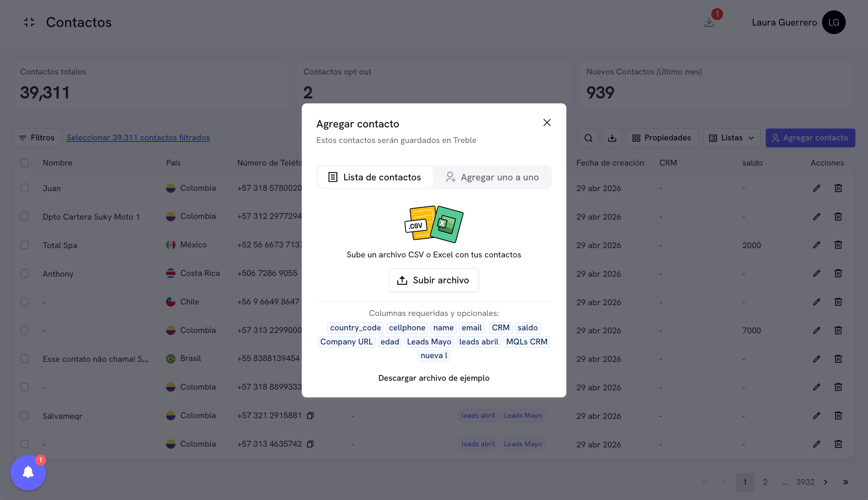
Task: Go to page 2
Action: [765, 482]
